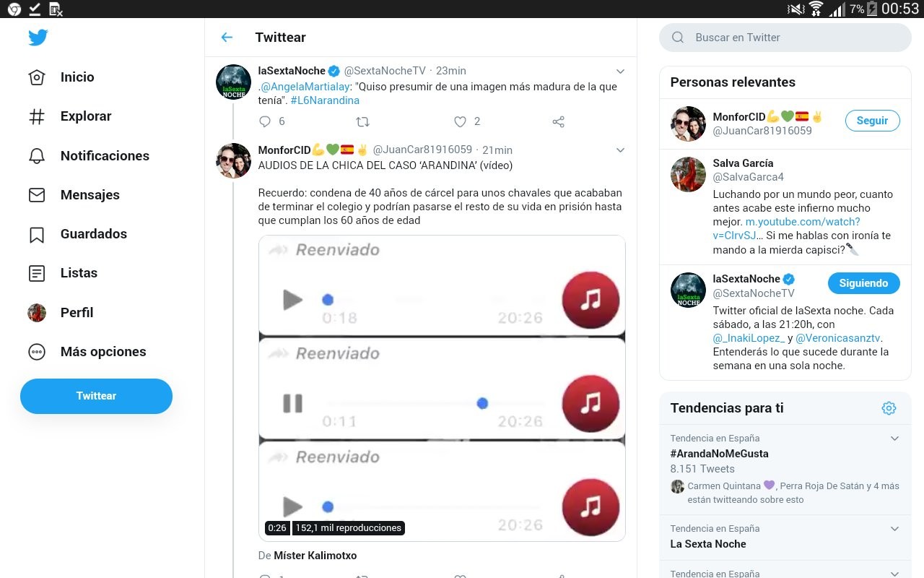
Task: Open options caret on laSextaNoche tweet
Action: (x=620, y=71)
